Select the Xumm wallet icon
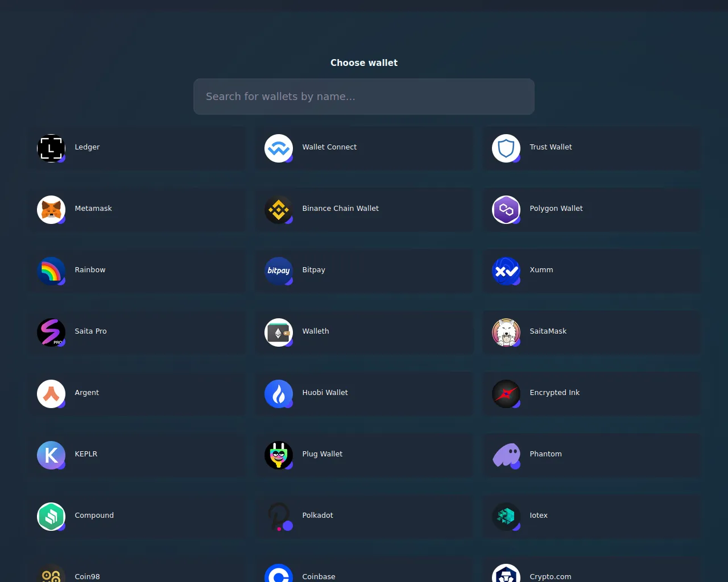Viewport: 728px width, 582px height. point(506,271)
